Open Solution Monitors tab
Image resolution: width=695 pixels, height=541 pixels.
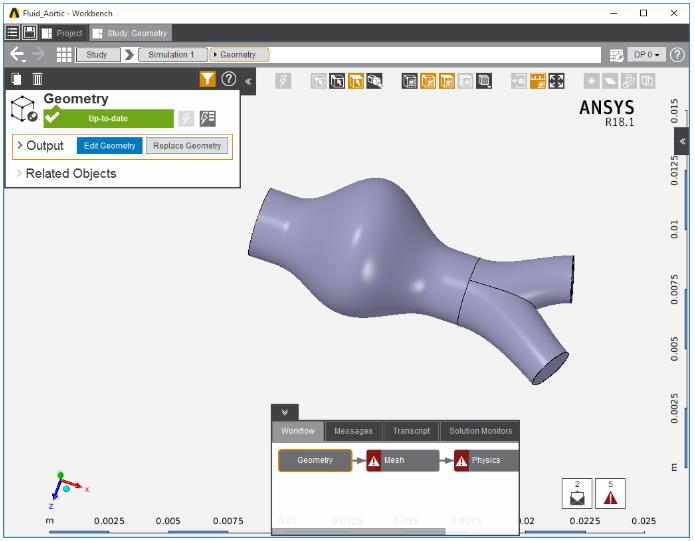pyautogui.click(x=480, y=431)
